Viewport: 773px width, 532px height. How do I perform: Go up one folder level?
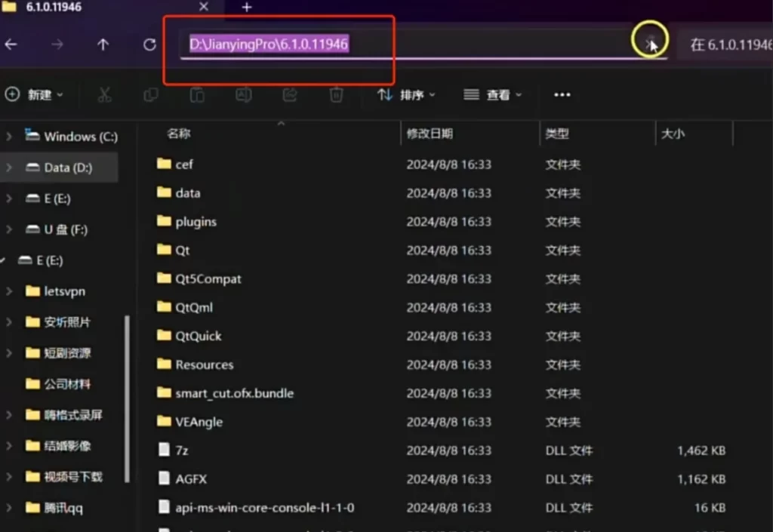point(103,45)
